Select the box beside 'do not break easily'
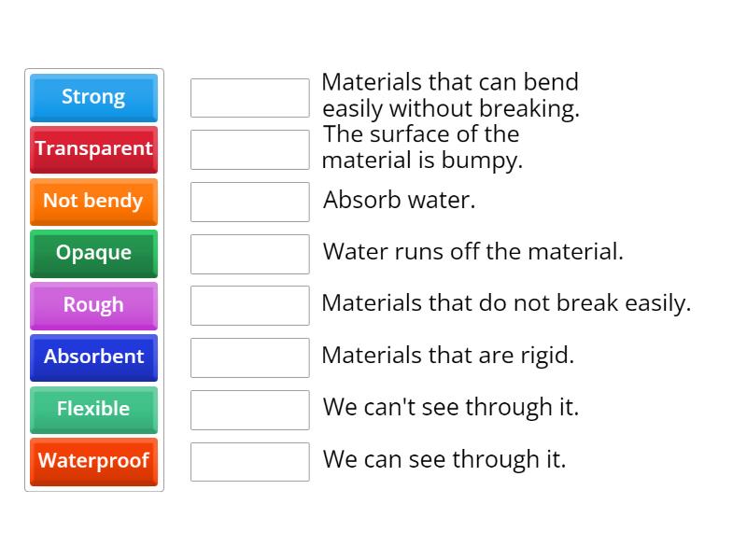 [249, 305]
